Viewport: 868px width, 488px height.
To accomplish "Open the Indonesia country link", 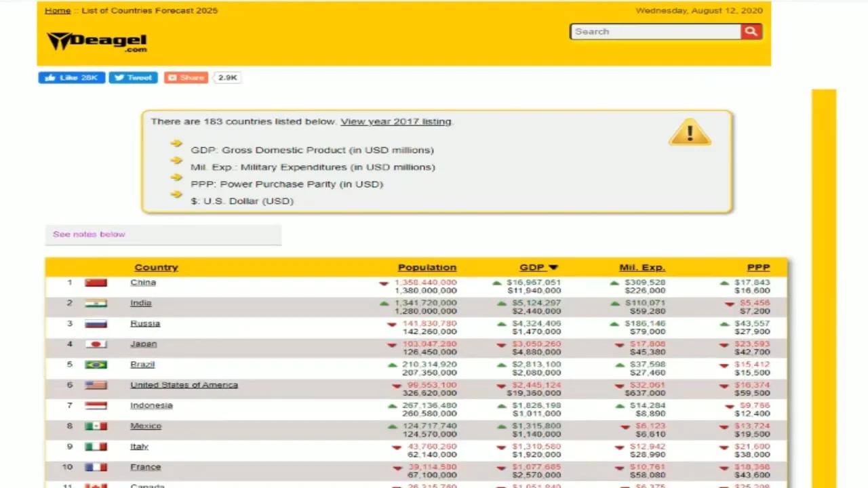I will point(151,405).
